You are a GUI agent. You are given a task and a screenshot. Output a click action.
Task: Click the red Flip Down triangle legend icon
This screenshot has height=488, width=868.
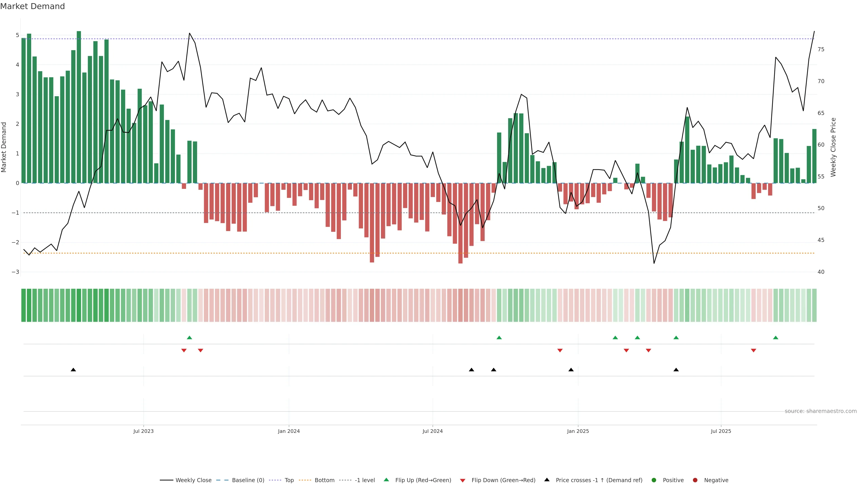pyautogui.click(x=462, y=480)
